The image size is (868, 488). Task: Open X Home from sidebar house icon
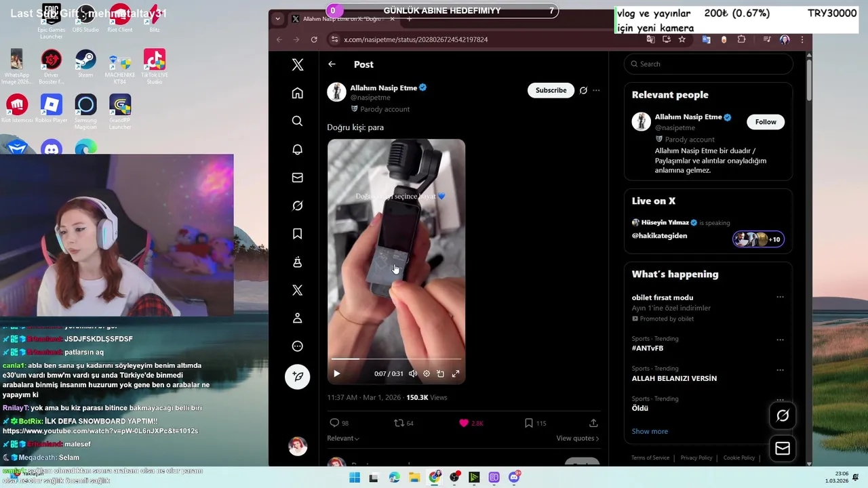[x=297, y=93]
